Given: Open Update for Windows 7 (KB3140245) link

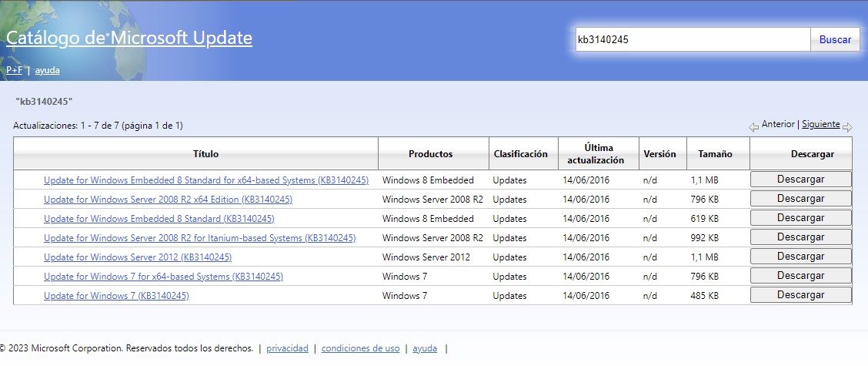Looking at the screenshot, I should tap(116, 296).
